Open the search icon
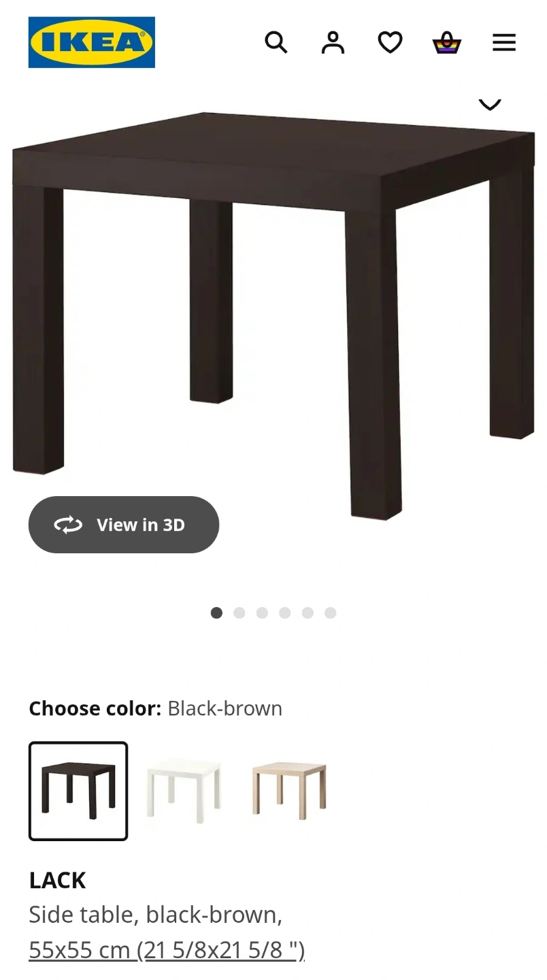The image size is (547, 980). [276, 42]
